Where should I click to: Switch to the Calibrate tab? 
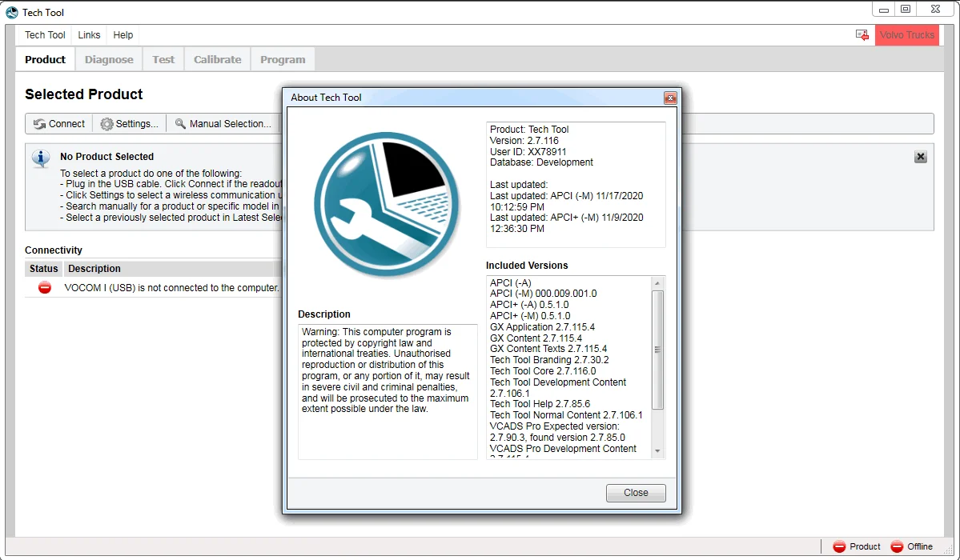point(217,59)
